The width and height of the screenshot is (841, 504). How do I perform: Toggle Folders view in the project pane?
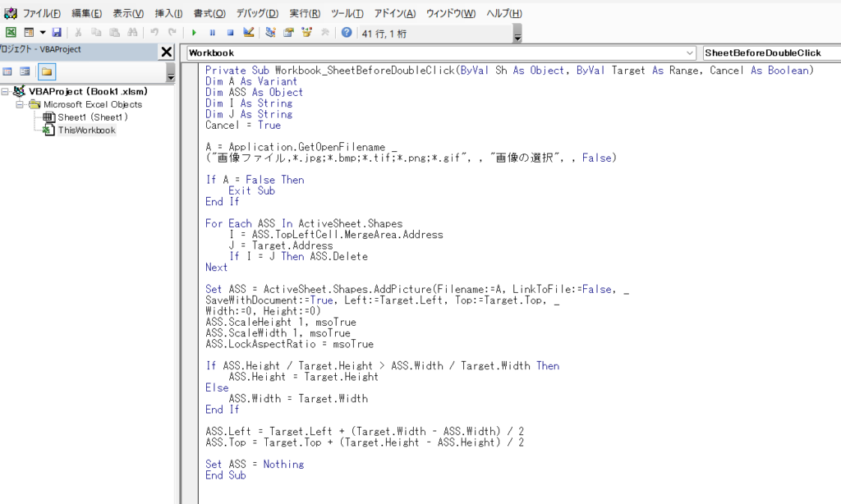(47, 71)
